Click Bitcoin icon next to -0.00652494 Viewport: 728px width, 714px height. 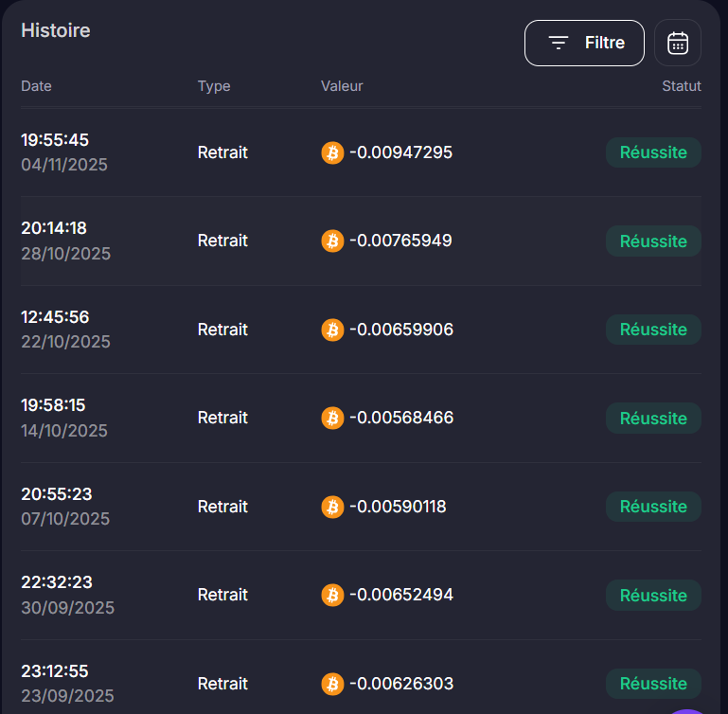(x=332, y=595)
